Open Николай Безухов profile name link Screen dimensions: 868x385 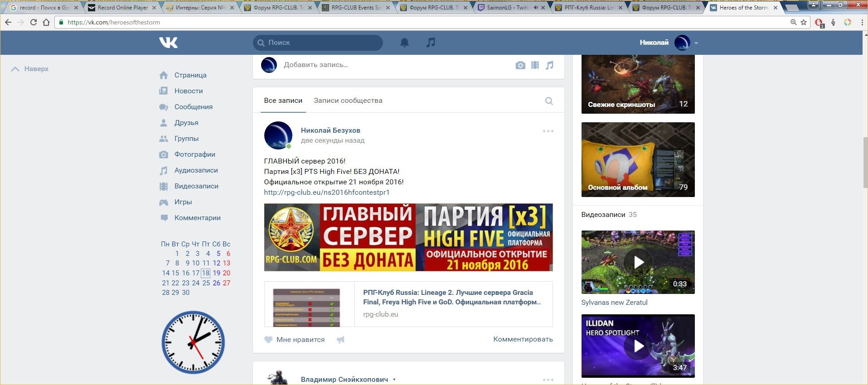point(330,130)
